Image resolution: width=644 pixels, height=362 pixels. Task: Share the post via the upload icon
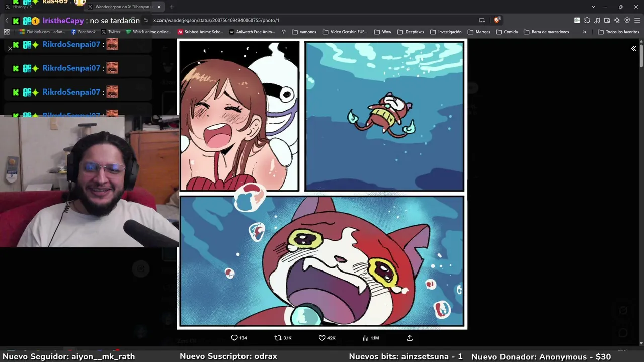[x=410, y=338]
